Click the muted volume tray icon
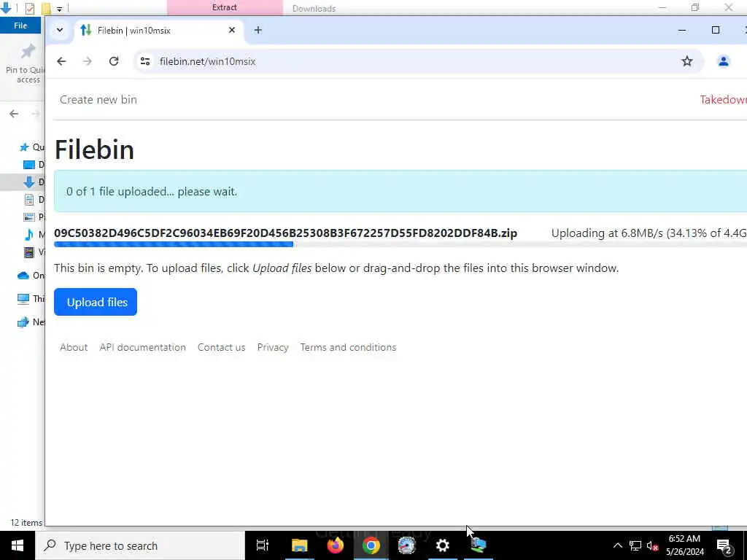Screen dimensions: 747x560 pyautogui.click(x=652, y=545)
